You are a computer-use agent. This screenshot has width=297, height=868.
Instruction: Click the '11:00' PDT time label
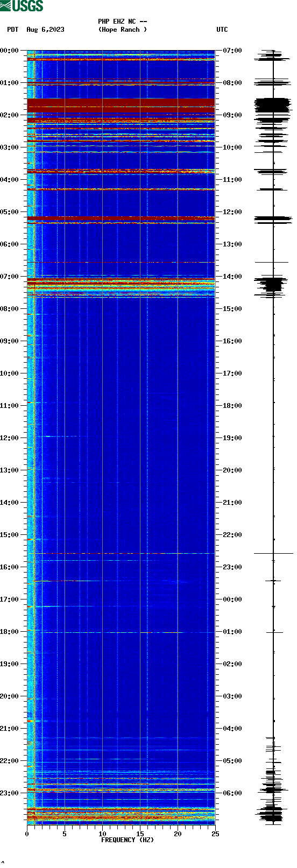[9, 406]
